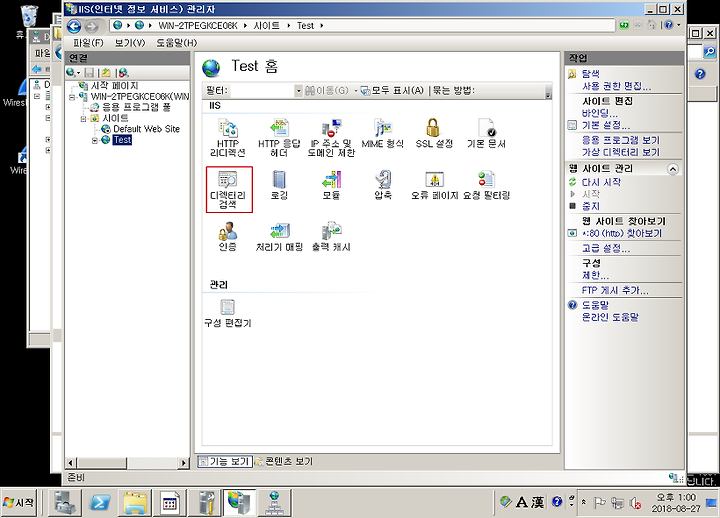Click 사용 권한 편집 link
Image resolution: width=720 pixels, height=518 pixels.
616,86
